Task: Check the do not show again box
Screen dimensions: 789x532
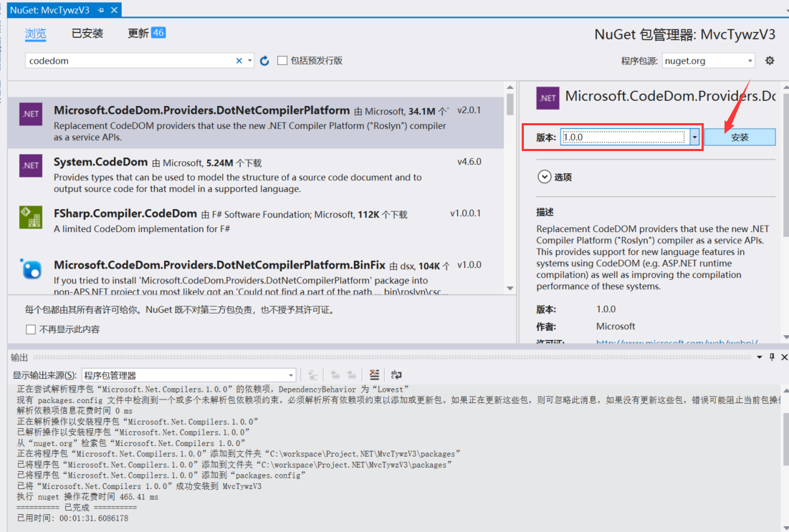Action: (x=31, y=329)
